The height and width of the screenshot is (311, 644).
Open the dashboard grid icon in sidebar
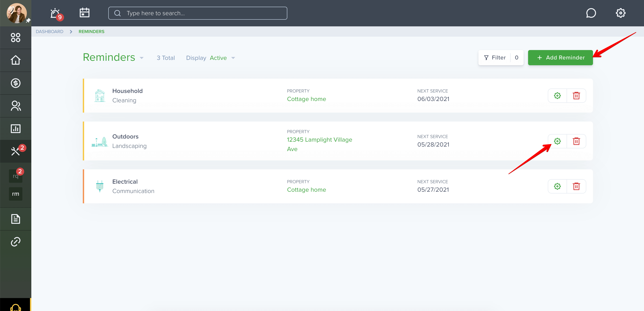click(15, 38)
